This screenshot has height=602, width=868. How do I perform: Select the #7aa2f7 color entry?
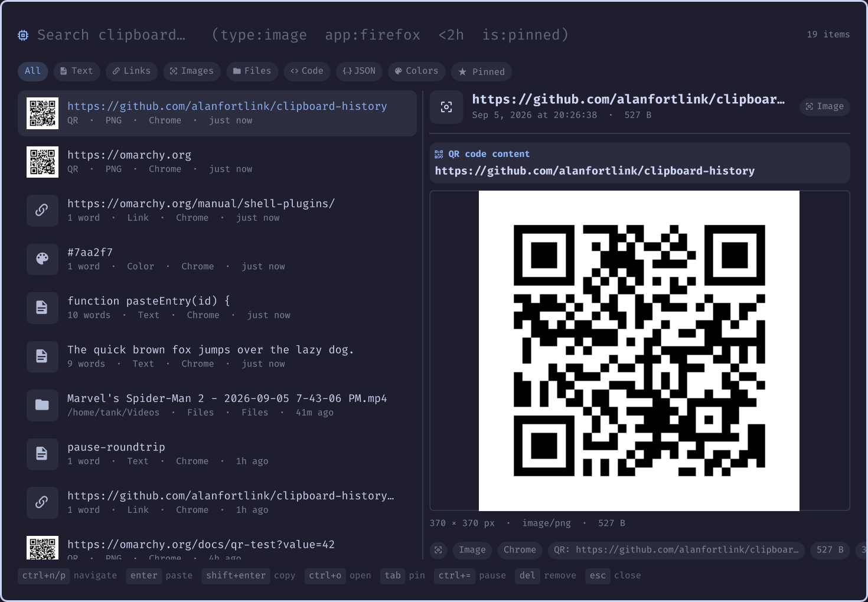[x=217, y=259]
